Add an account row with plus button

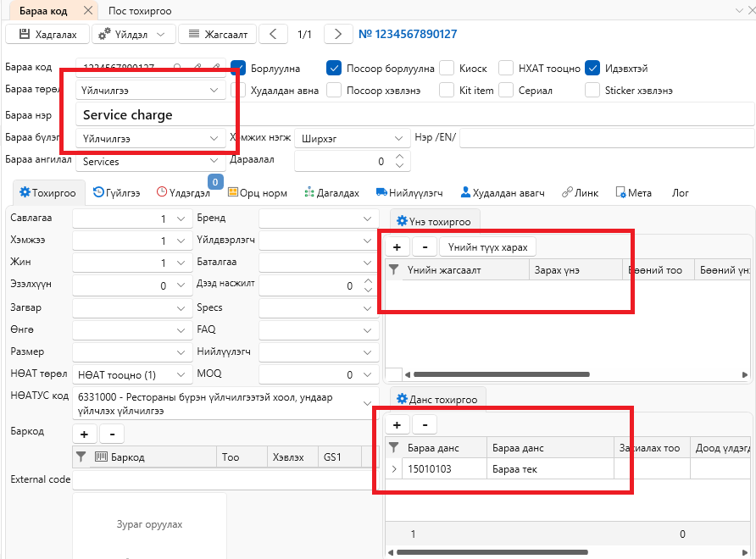[397, 425]
